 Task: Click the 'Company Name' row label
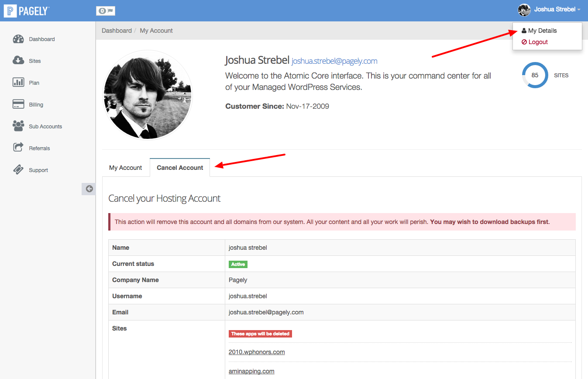tap(135, 280)
